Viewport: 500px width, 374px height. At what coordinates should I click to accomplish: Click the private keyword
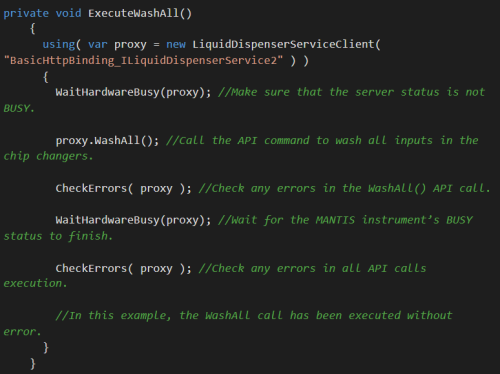tap(26, 14)
